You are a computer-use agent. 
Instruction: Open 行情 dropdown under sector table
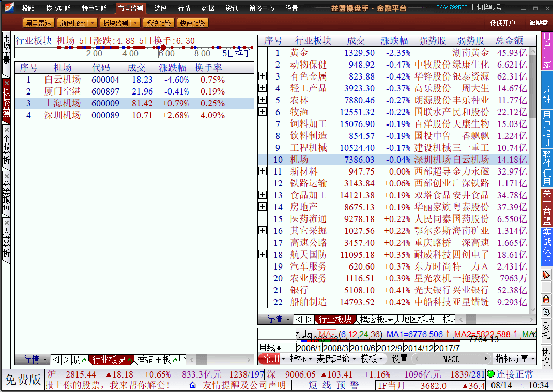coord(277,319)
